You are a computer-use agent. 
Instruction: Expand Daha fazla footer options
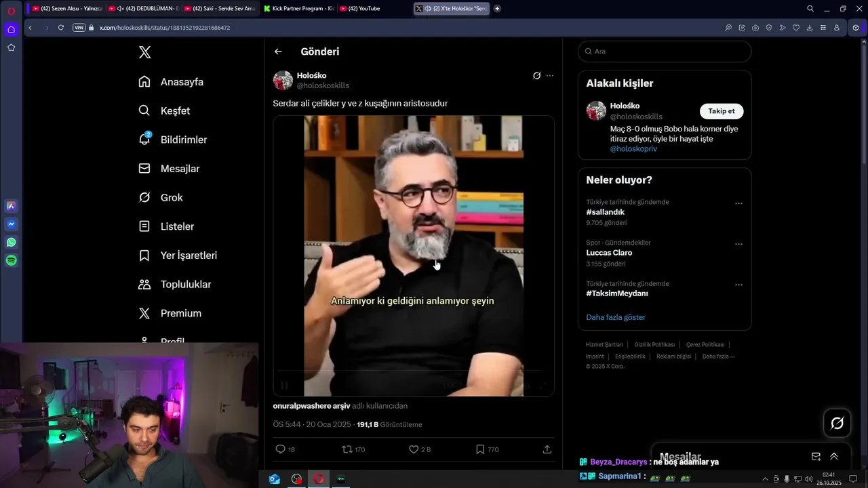click(719, 357)
